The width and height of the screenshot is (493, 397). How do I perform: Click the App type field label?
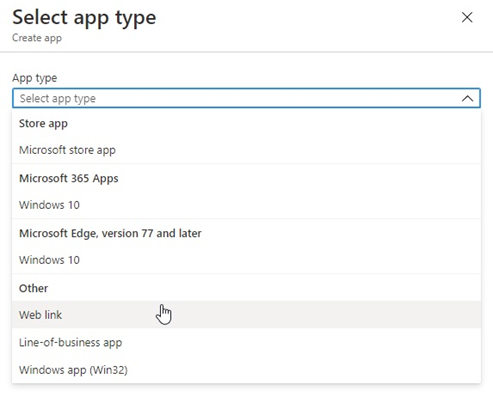[x=35, y=78]
